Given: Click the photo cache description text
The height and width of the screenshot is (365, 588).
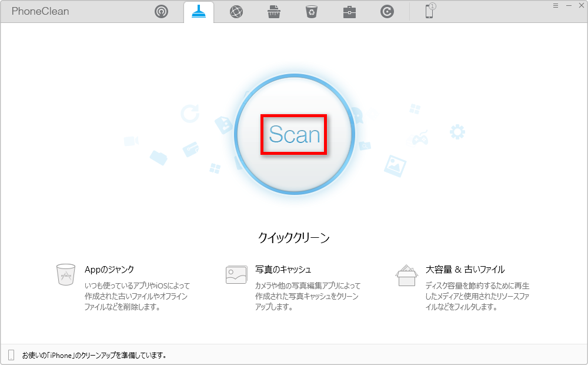Looking at the screenshot, I should coord(308,296).
